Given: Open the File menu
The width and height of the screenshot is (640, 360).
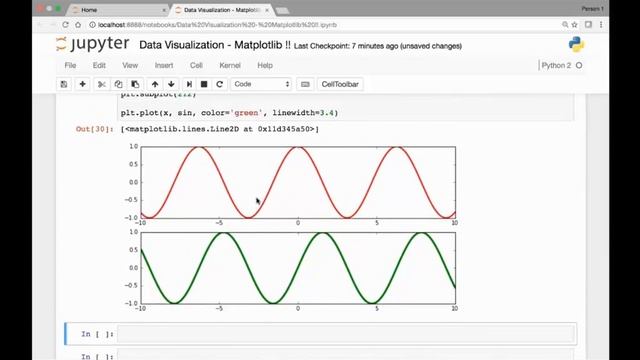Looking at the screenshot, I should coord(70,65).
